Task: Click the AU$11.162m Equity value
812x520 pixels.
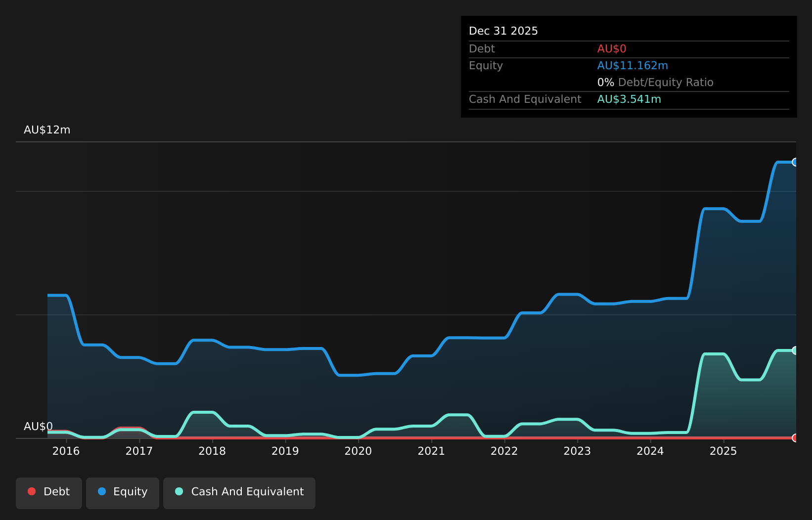Action: 632,66
